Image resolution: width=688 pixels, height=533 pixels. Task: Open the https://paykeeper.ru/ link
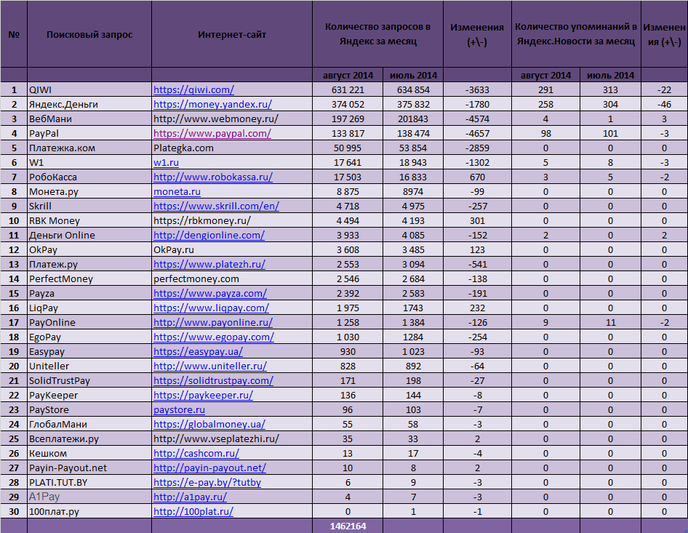click(x=203, y=395)
